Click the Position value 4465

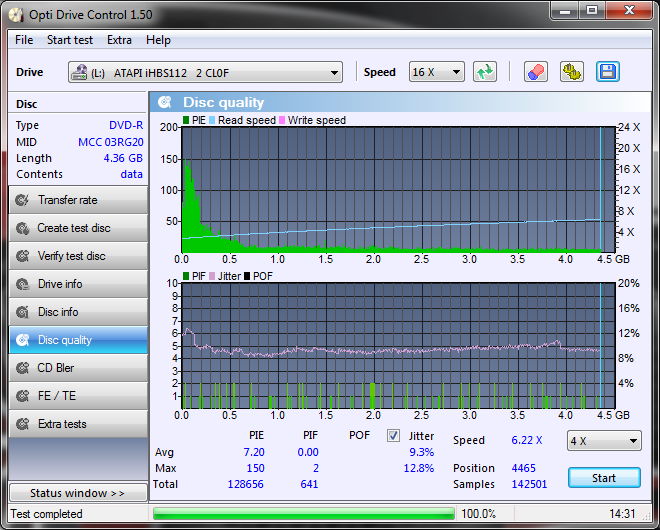click(524, 468)
